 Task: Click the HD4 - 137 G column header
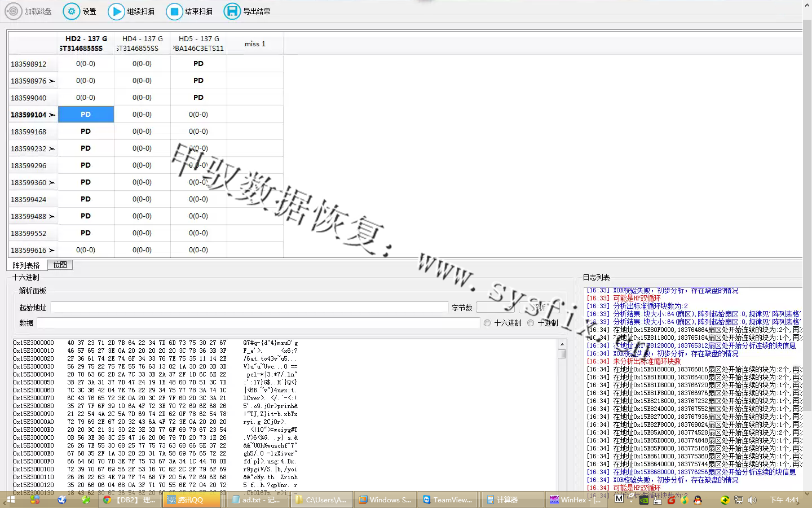(142, 43)
